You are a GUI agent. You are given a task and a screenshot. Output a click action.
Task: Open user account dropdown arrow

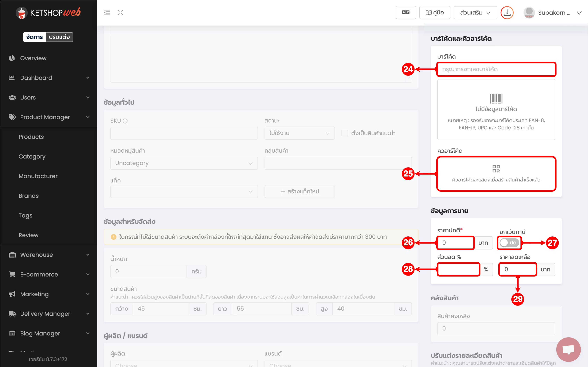[x=579, y=13]
